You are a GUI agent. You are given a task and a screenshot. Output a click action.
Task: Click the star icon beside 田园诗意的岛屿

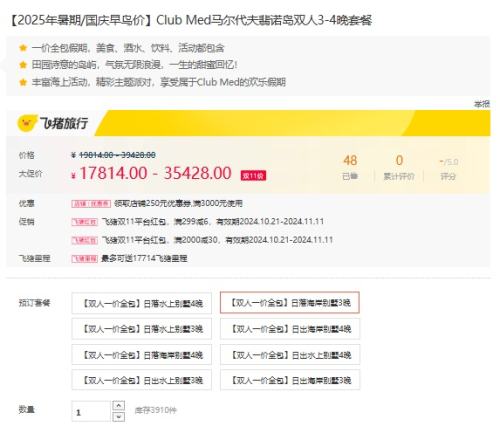[x=23, y=65]
